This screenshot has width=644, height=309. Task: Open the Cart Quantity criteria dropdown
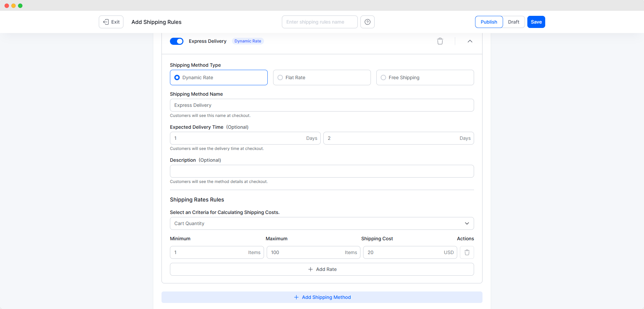[322, 223]
